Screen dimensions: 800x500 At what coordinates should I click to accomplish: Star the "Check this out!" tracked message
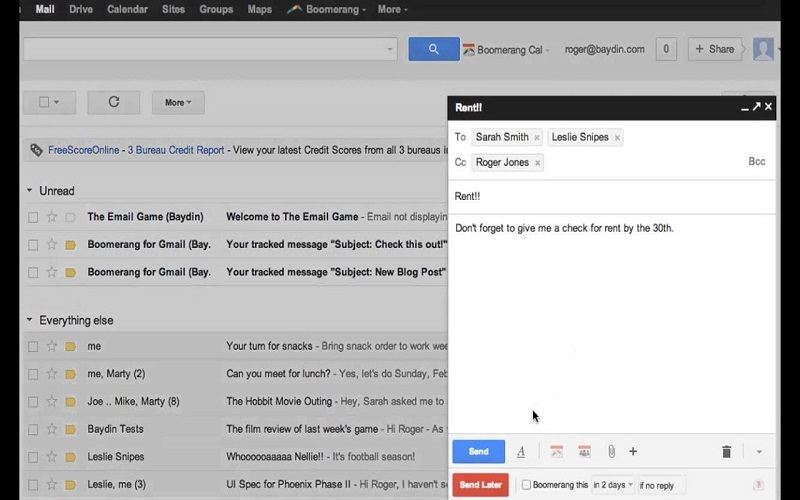(52, 244)
